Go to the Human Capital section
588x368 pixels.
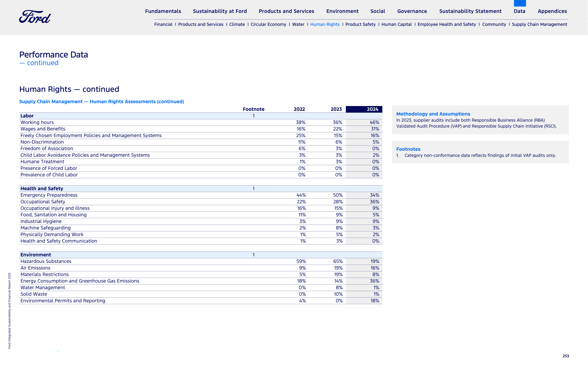click(x=397, y=24)
